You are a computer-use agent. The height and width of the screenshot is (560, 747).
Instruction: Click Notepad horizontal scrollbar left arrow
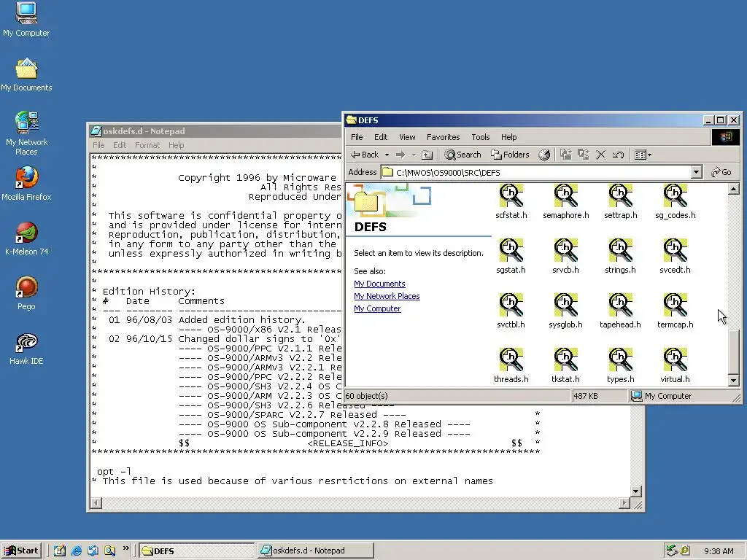coord(96,503)
